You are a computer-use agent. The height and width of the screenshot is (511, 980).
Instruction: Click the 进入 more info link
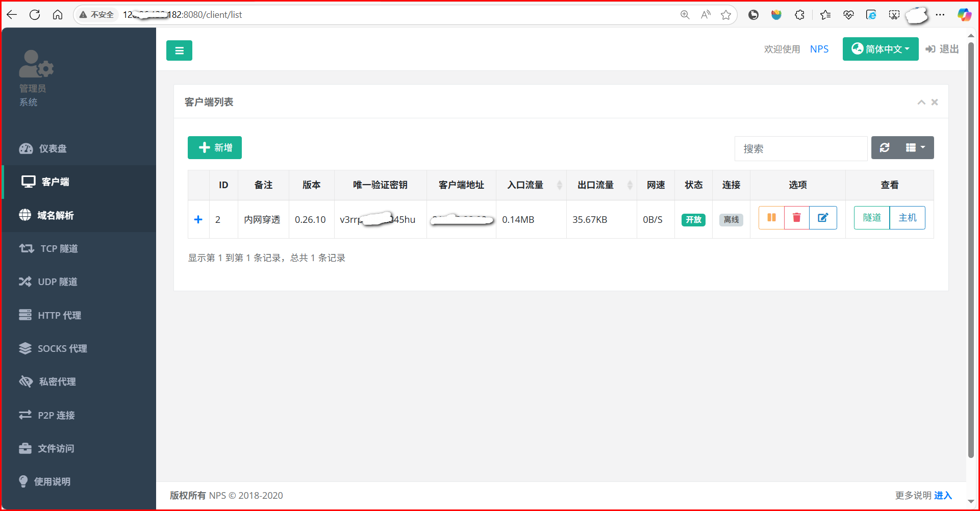coord(943,495)
